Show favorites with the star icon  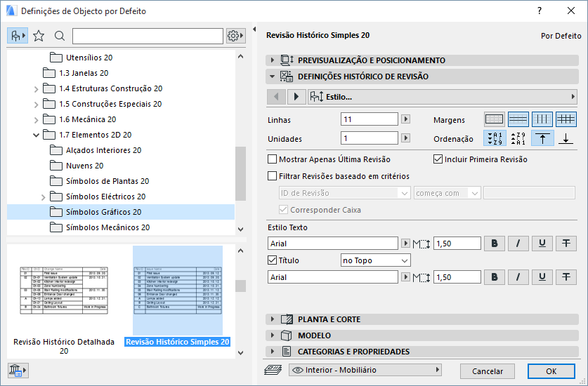click(39, 36)
